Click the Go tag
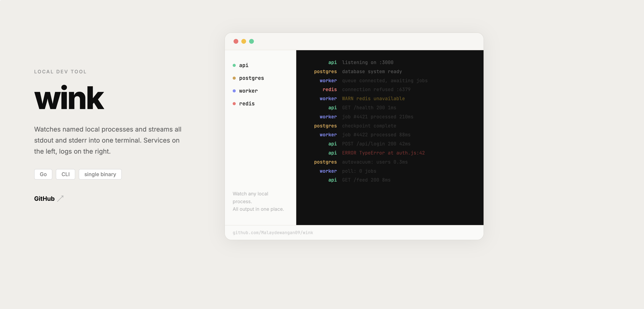Viewport: 644px width, 309px height. click(43, 174)
